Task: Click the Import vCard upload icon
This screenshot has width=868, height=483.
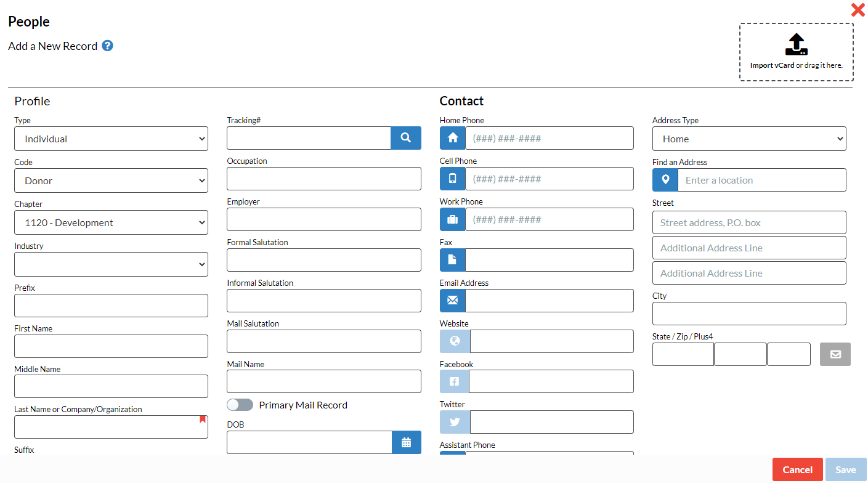Action: [x=796, y=45]
